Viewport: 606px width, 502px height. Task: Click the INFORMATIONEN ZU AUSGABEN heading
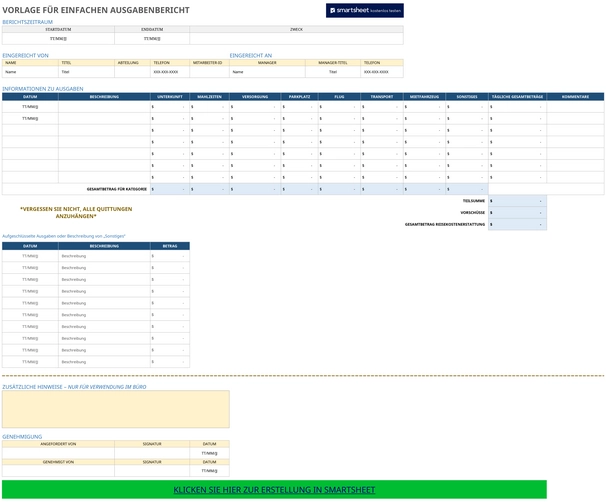43,89
